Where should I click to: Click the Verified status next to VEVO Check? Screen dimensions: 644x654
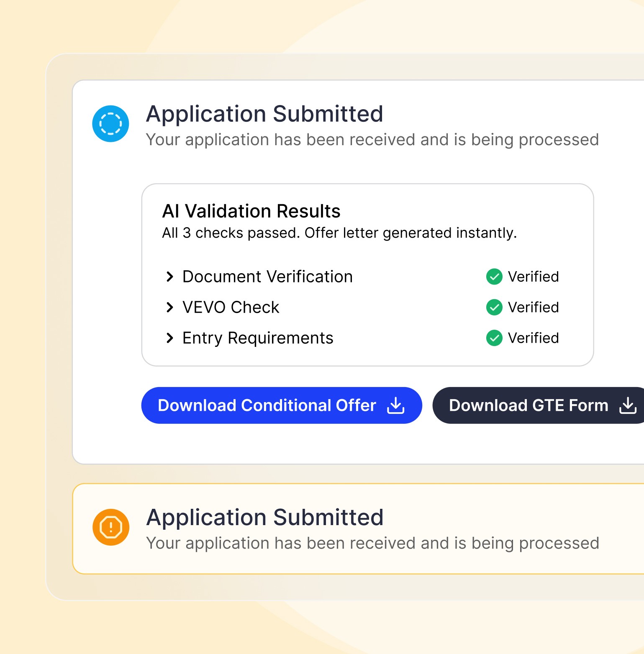point(533,308)
